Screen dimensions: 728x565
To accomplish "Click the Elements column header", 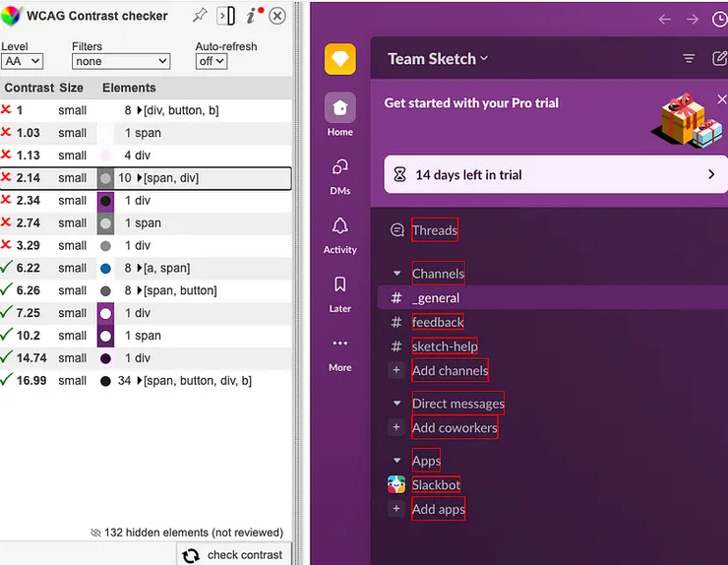I will [x=129, y=88].
